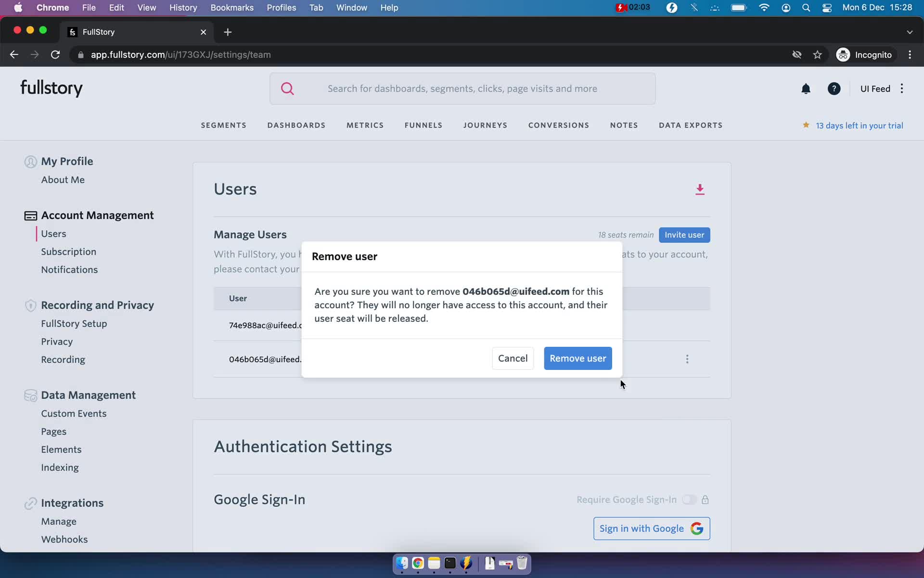The image size is (924, 578).
Task: Click the 74e988ac@uifeed user row email
Action: coord(265,325)
